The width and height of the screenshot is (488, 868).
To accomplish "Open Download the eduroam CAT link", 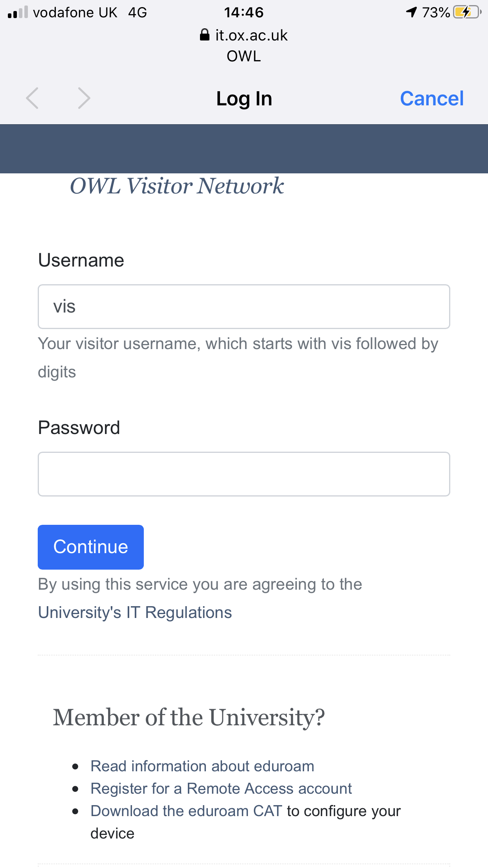I will coord(186,811).
